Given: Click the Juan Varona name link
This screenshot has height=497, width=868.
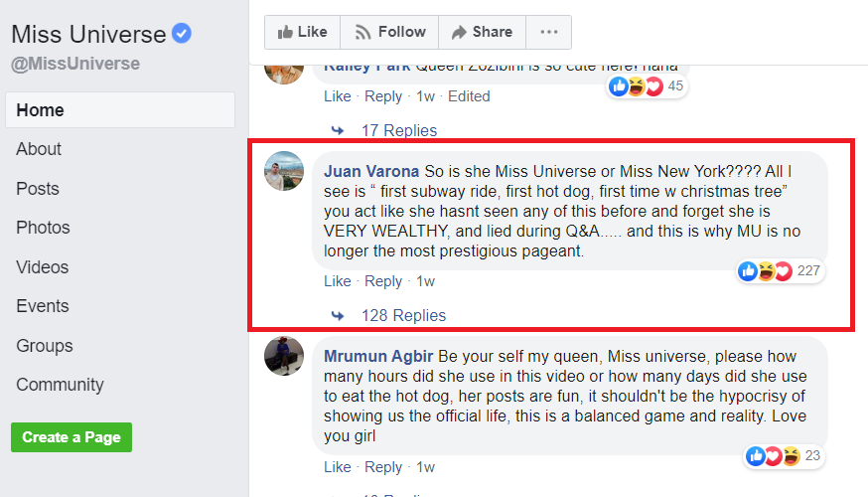Looking at the screenshot, I should [371, 171].
